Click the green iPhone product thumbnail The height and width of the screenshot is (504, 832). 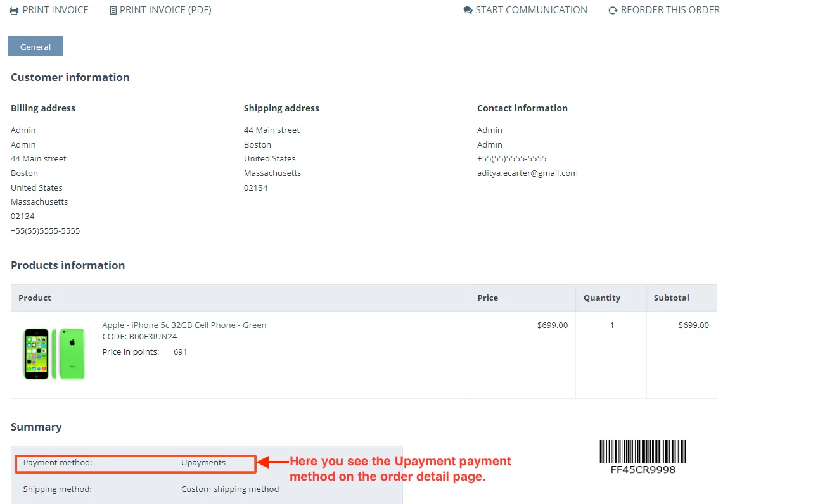point(54,353)
